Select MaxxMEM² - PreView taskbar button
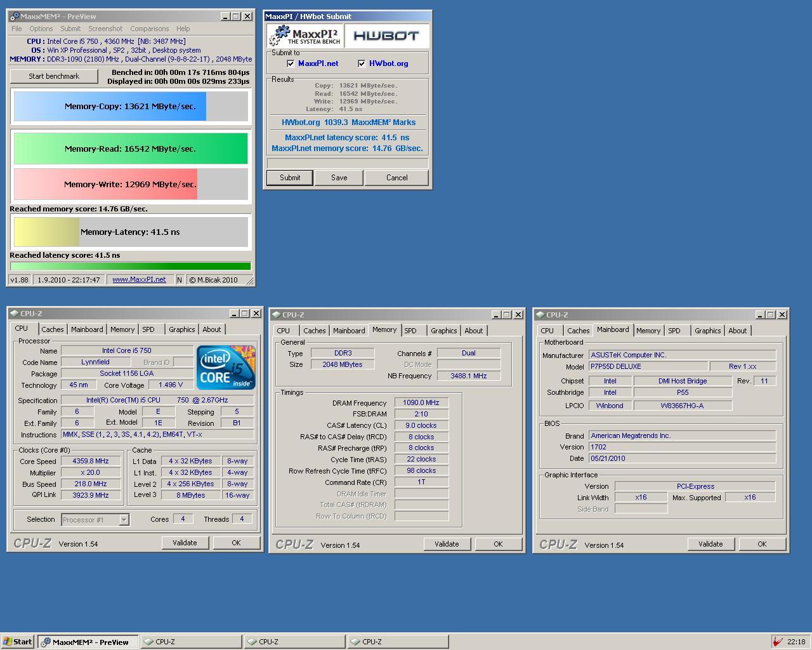The height and width of the screenshot is (650, 812). coord(88,642)
